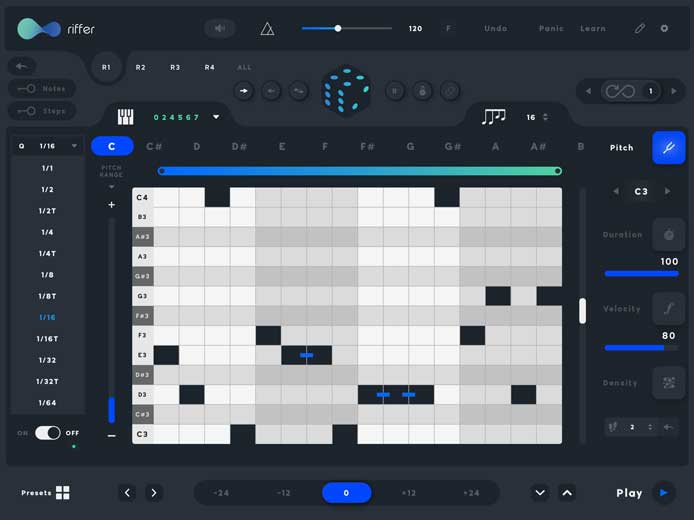Click the Learn button

[593, 28]
